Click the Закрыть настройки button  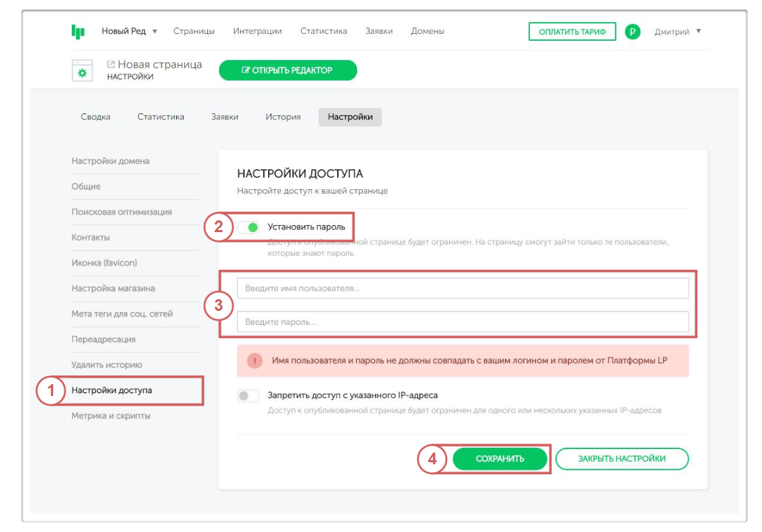point(621,459)
